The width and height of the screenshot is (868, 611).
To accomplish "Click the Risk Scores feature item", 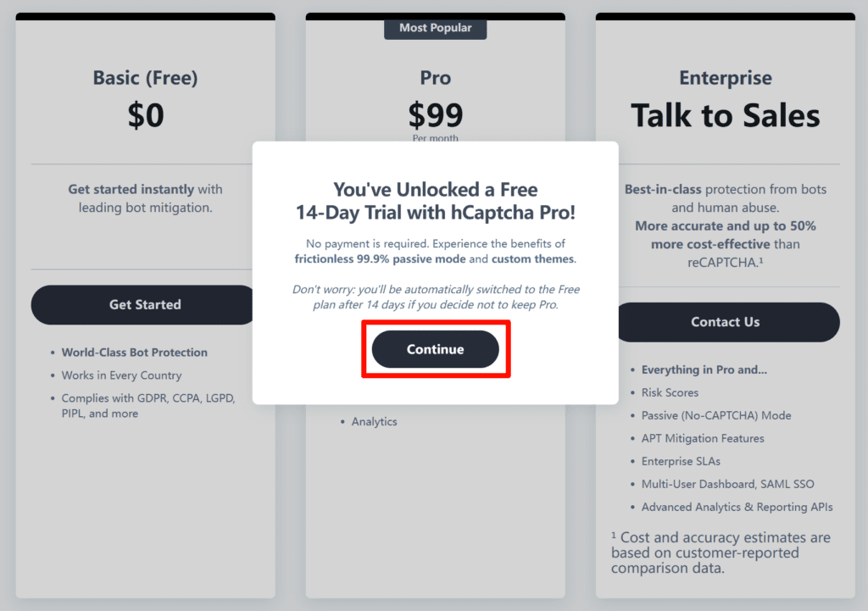I will [670, 392].
